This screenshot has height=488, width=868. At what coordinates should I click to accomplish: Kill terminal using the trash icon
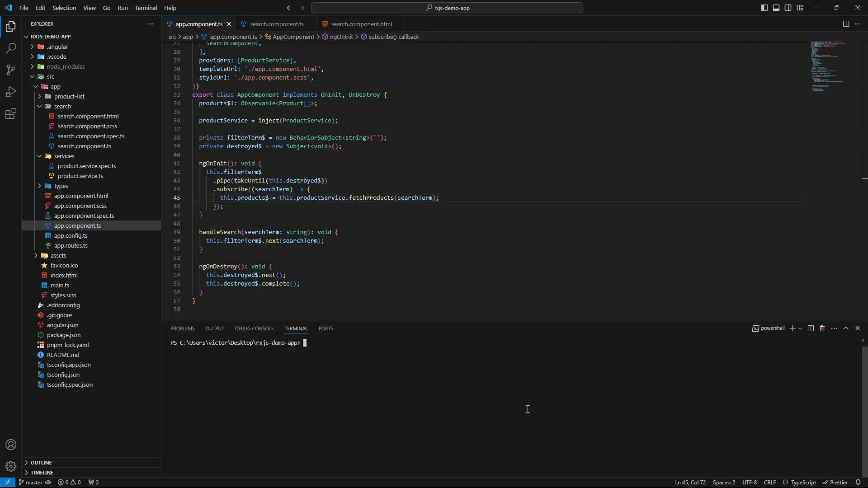click(x=822, y=329)
